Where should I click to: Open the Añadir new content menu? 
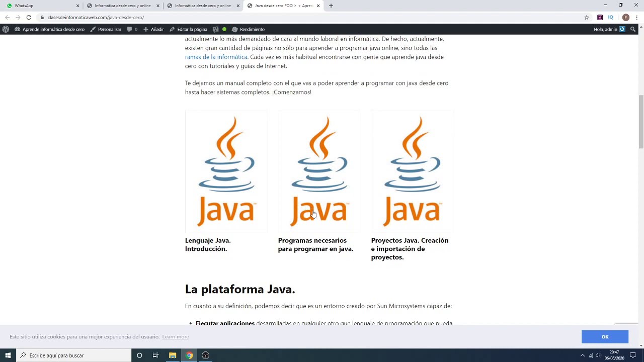coord(153,29)
